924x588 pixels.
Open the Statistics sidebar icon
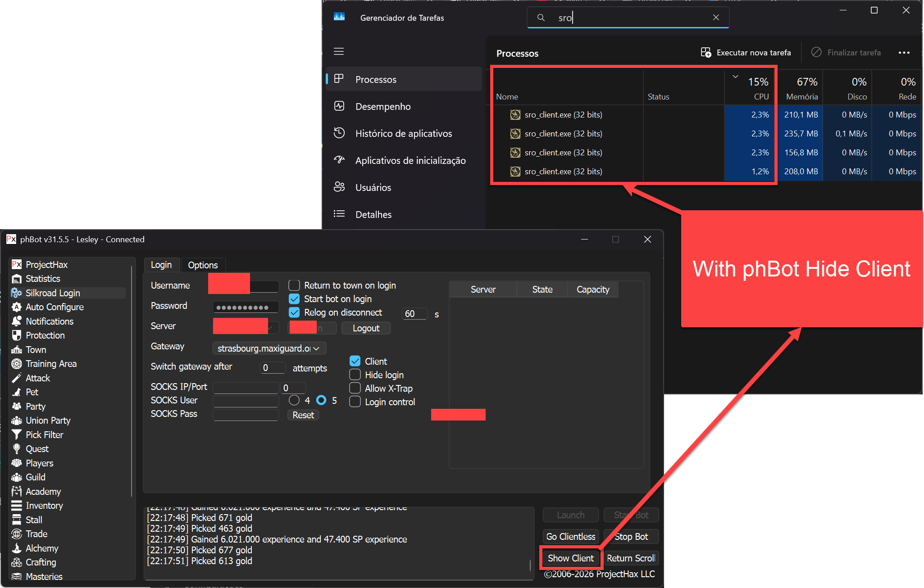[x=17, y=279]
